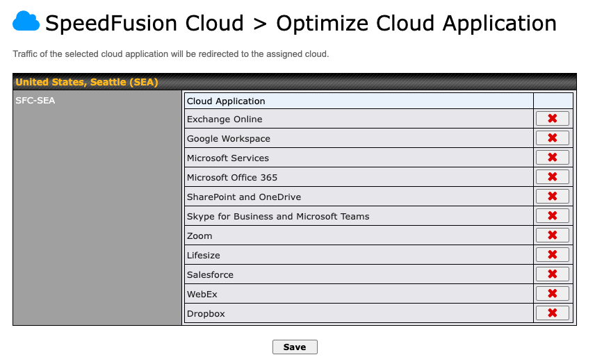Select the Exchange Online application name
595x364 pixels.
225,119
